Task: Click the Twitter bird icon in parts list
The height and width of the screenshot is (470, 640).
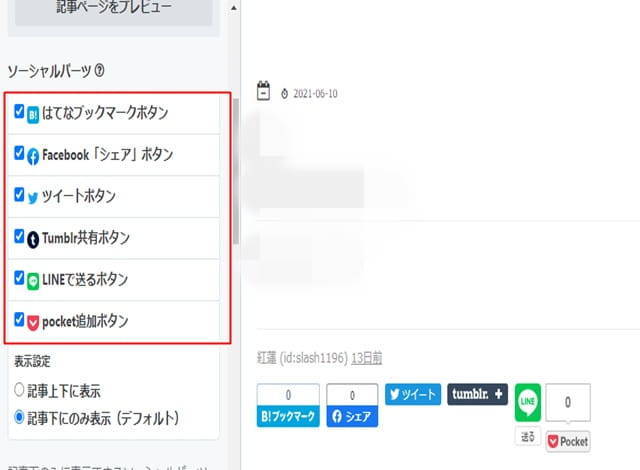Action: (33, 198)
